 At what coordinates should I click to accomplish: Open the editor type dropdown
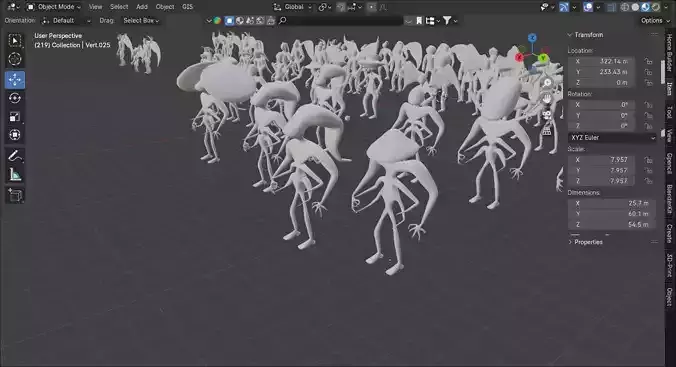coord(13,7)
